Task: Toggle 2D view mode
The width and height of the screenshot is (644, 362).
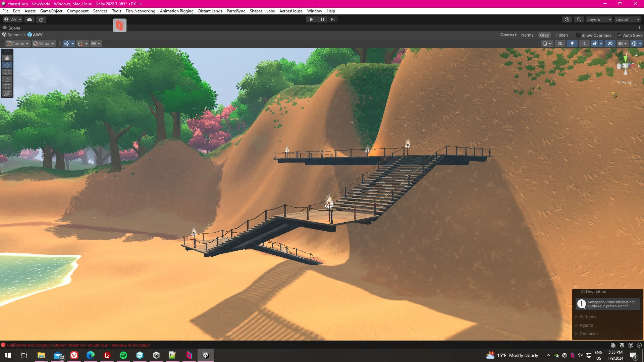Action: (x=560, y=44)
